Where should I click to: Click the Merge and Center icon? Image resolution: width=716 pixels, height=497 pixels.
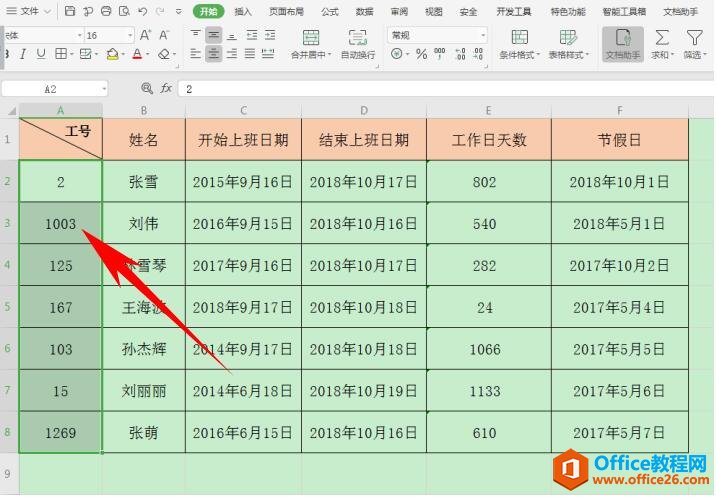311,38
